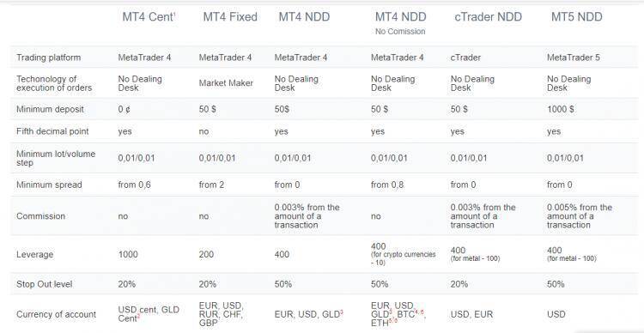The width and height of the screenshot is (644, 333).
Task: Select the Leverage row label
Action: 35,255
